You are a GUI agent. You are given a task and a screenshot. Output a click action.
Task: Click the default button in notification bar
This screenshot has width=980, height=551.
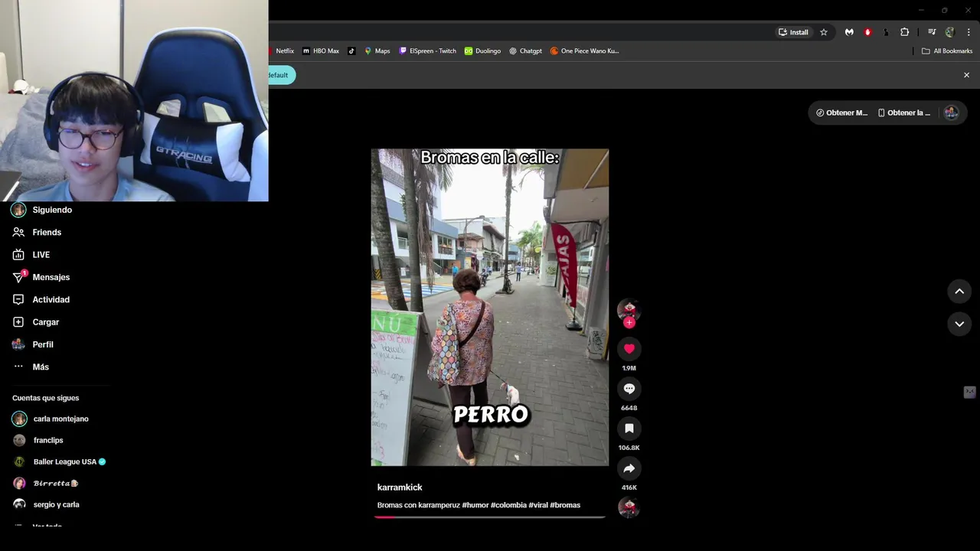tap(280, 75)
